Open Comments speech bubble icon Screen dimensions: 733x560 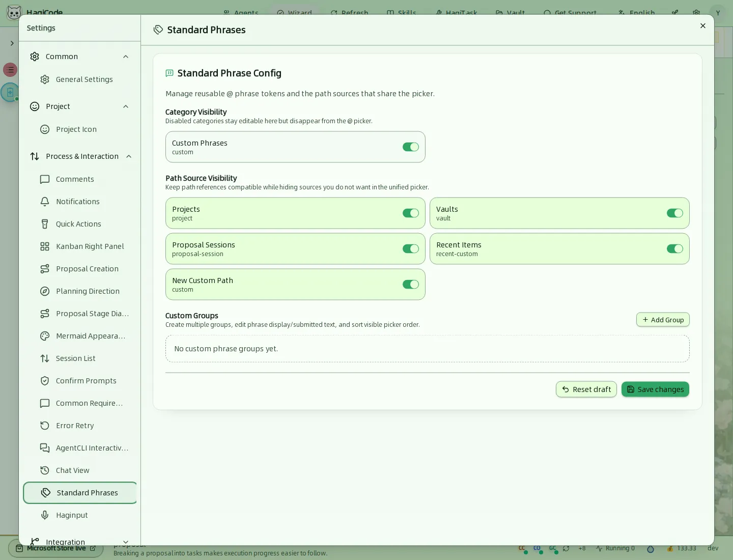coord(45,179)
